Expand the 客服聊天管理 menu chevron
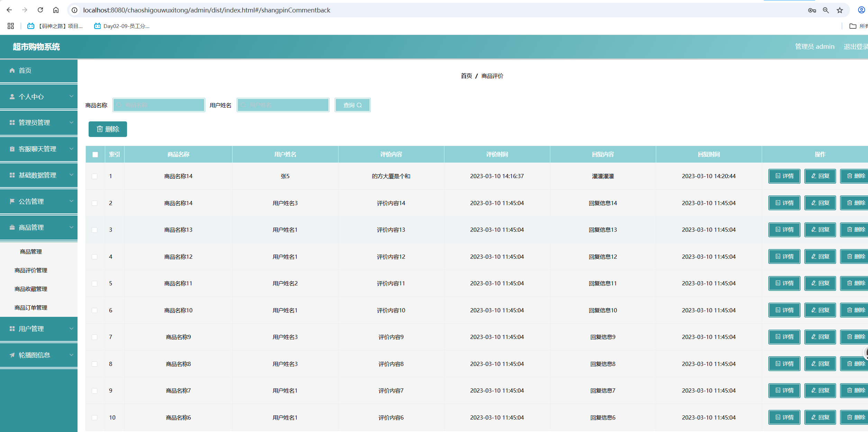 click(71, 148)
